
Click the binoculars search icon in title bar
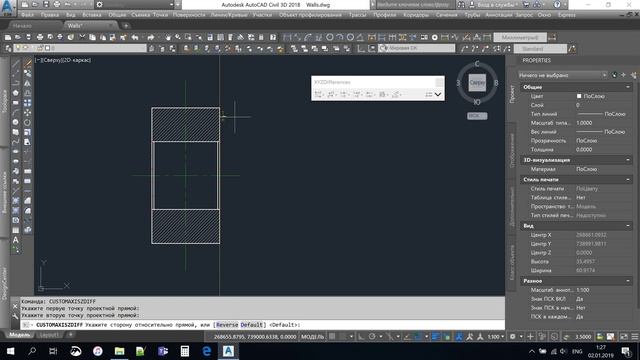point(461,4)
